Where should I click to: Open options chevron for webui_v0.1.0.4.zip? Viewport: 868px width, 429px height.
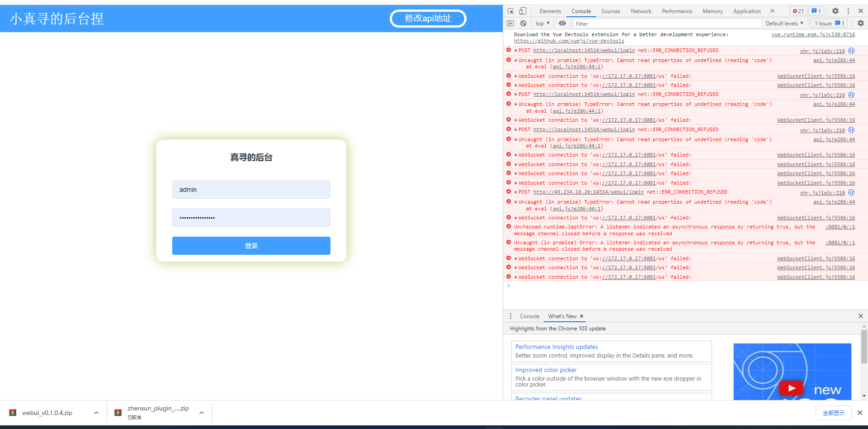tap(96, 413)
